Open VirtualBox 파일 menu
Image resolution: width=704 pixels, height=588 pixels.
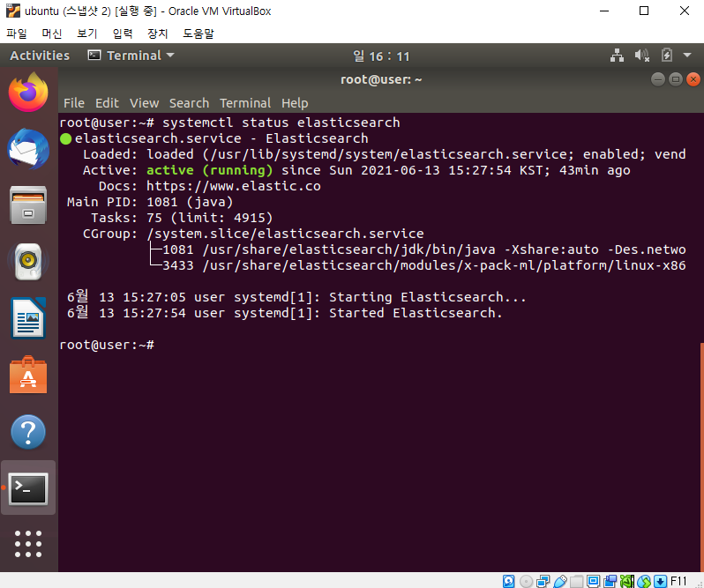pyautogui.click(x=17, y=33)
